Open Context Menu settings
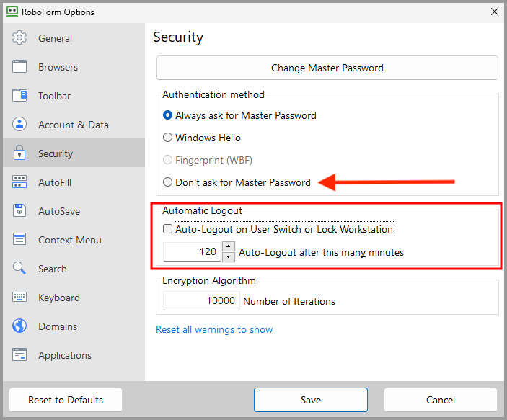Screen dimensions: 507x420 pyautogui.click(x=74, y=239)
